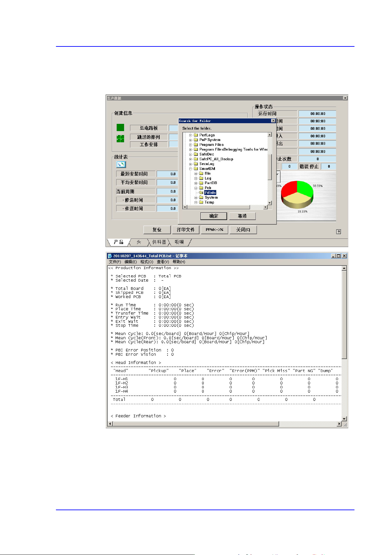Click the folder tree scroll down arrow
The width and height of the screenshot is (392, 555).
[x=270, y=203]
